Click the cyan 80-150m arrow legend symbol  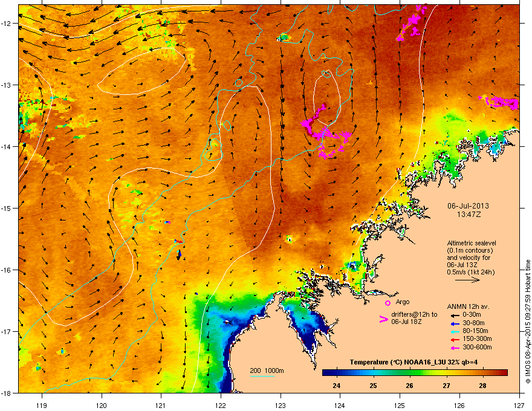coord(454,331)
